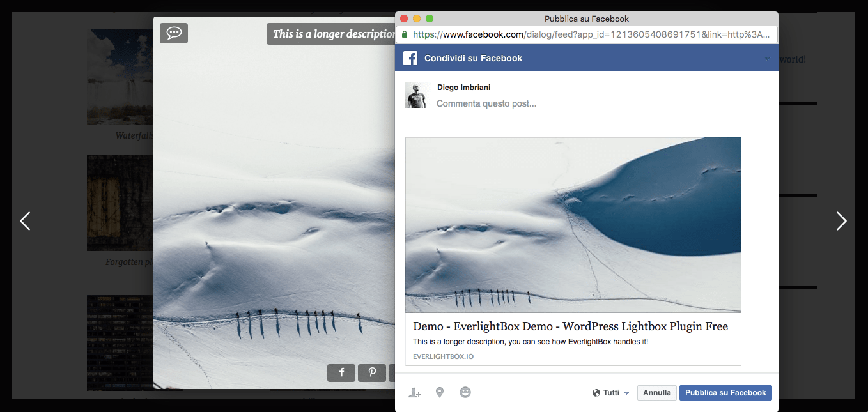Image resolution: width=868 pixels, height=412 pixels.
Task: Add feeling emoji icon in share dialog
Action: coord(465,392)
